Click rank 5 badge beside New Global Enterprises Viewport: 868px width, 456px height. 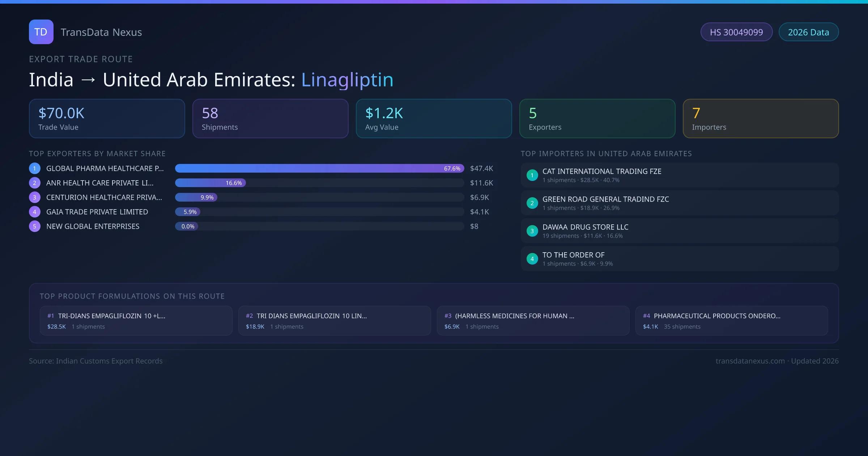point(35,226)
